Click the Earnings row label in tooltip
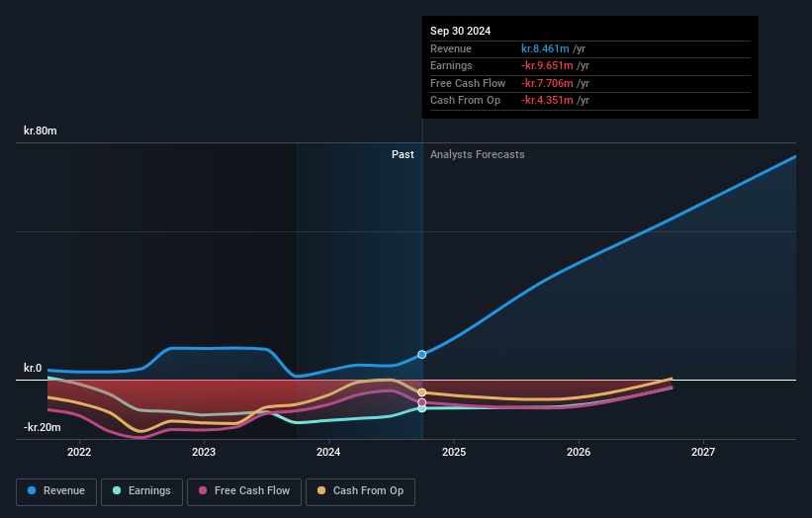Image resolution: width=812 pixels, height=518 pixels. tap(451, 65)
